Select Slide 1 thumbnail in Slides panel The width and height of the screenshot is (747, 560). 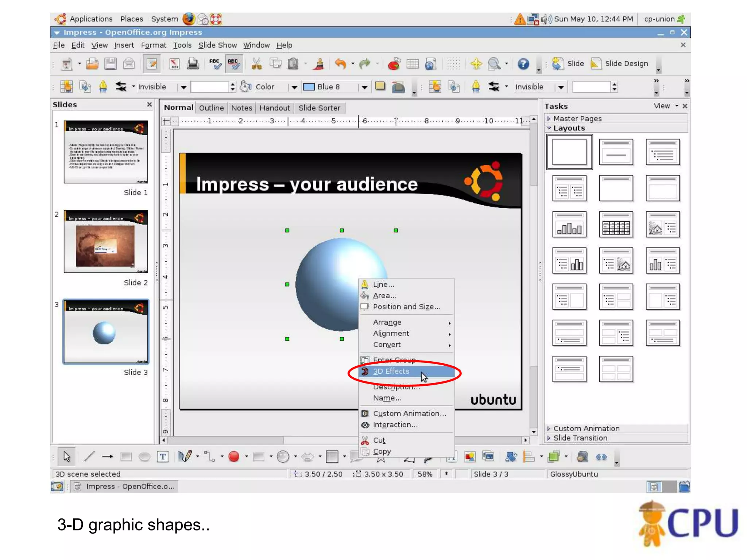(x=106, y=152)
